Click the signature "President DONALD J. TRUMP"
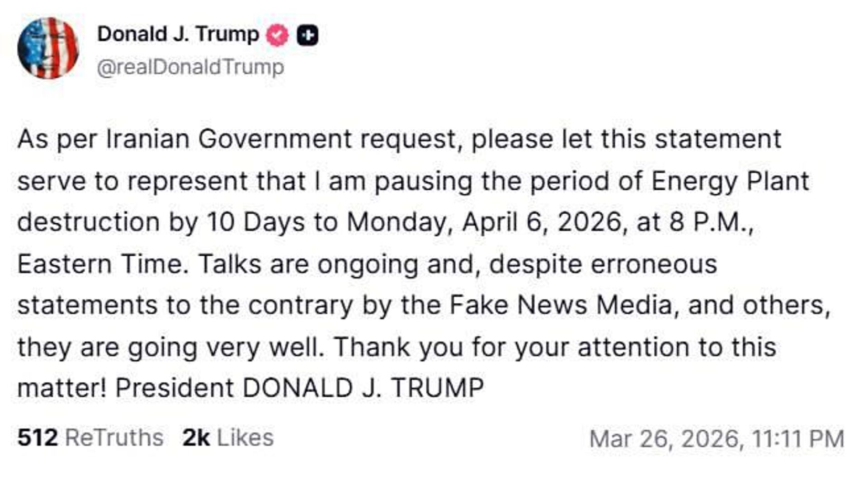Screen dimensions: 868x489 tap(299, 389)
